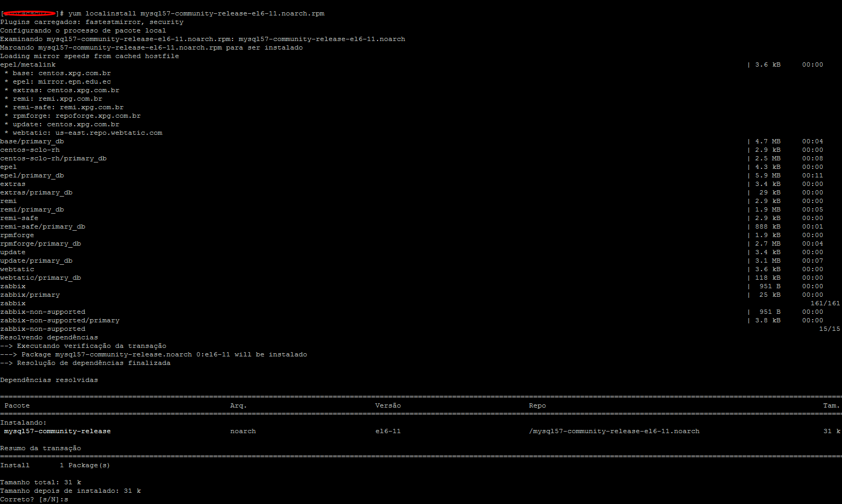Image resolution: width=842 pixels, height=504 pixels.
Task: Click the 'base/primary_db' repo line
Action: pos(32,141)
